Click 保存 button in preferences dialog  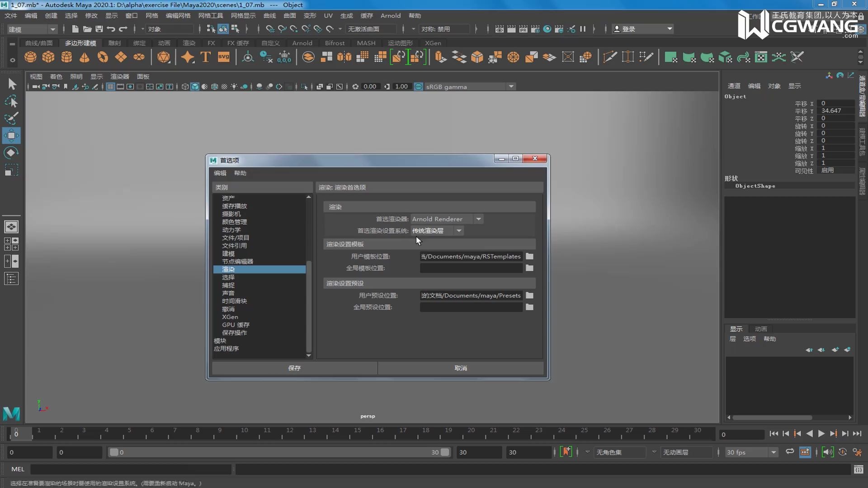point(294,368)
